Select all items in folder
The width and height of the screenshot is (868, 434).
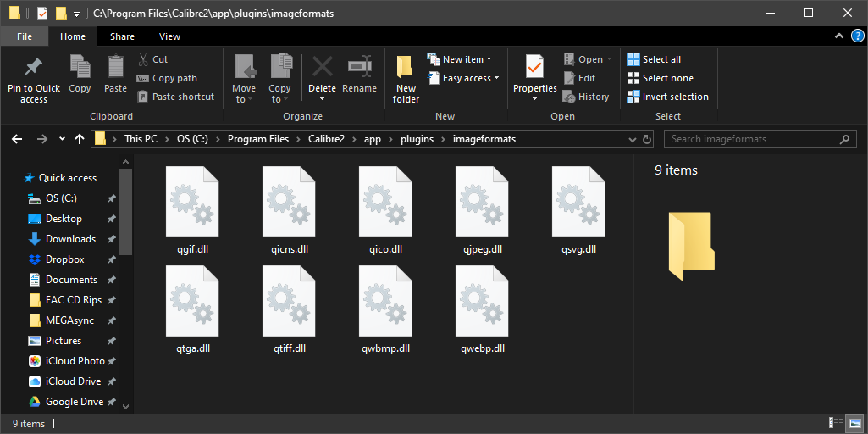[654, 59]
